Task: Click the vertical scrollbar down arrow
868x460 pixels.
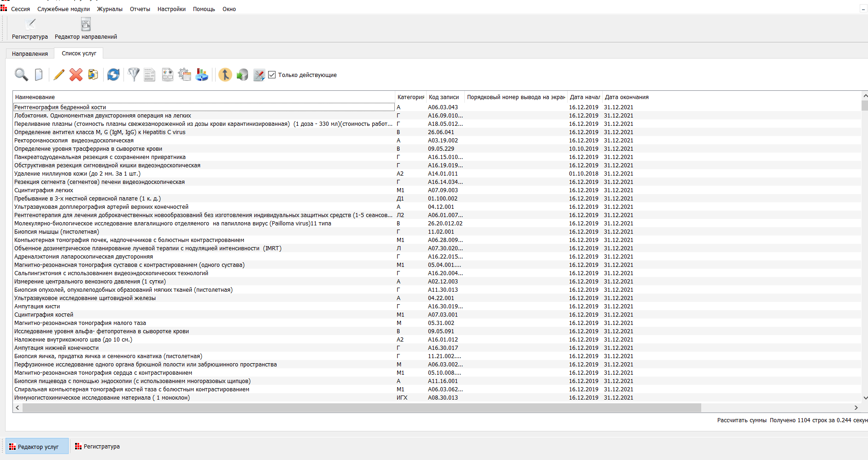Action: click(865, 398)
